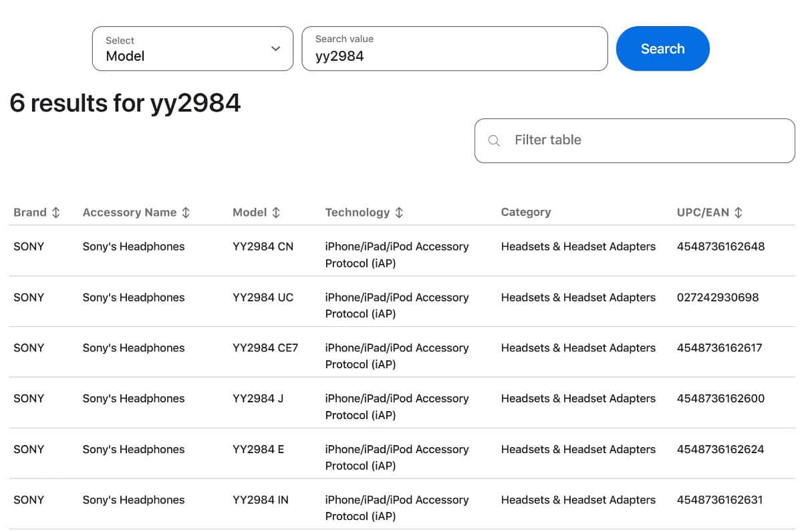Sort by the Accessory Name column arrows
802x532 pixels.
[186, 213]
